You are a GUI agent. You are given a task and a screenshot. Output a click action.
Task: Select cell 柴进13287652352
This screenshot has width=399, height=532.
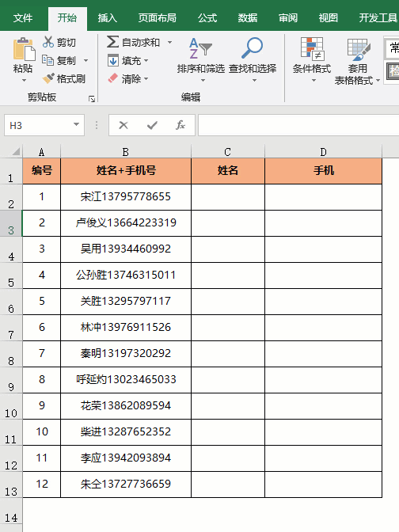point(126,432)
